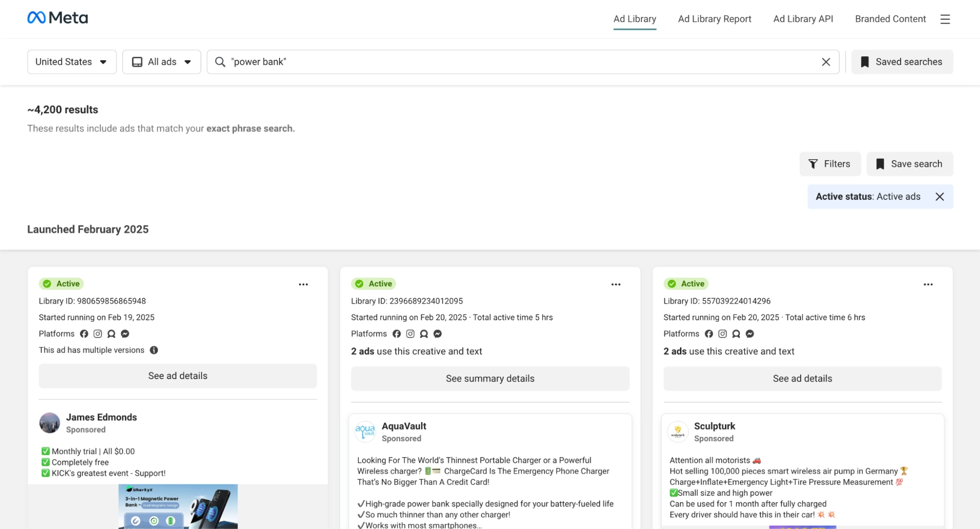The height and width of the screenshot is (529, 980).
Task: Click the Sharkyx power bank ad thumbnail
Action: click(x=178, y=506)
